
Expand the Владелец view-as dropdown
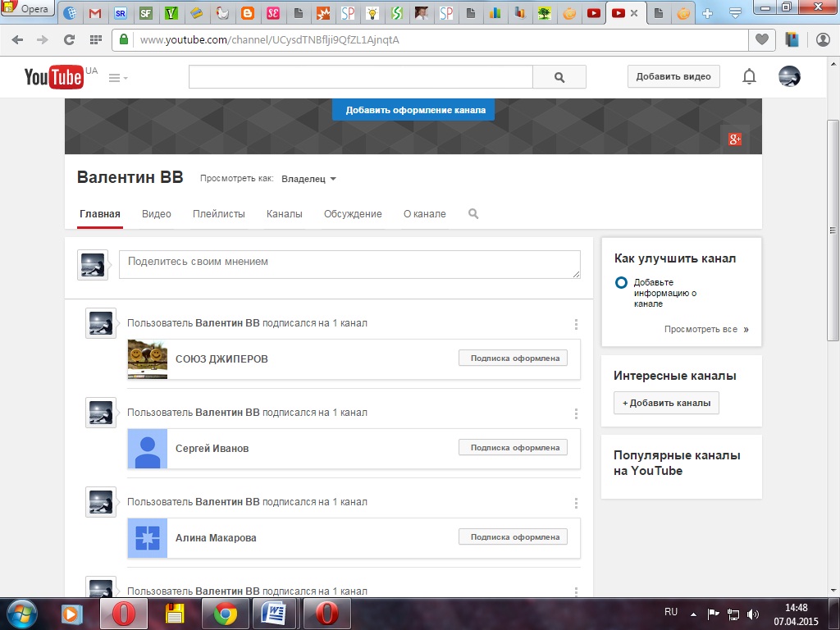[308, 179]
